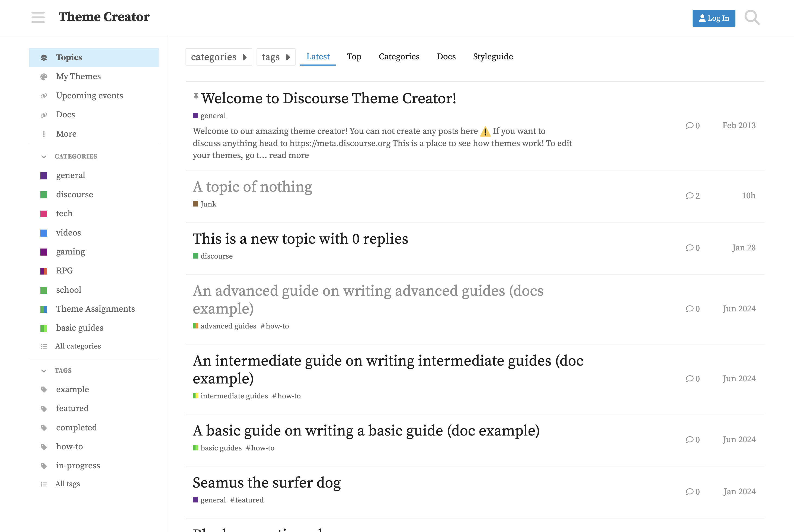This screenshot has height=532, width=794.
Task: Click the tech category pink swatch
Action: (x=44, y=214)
